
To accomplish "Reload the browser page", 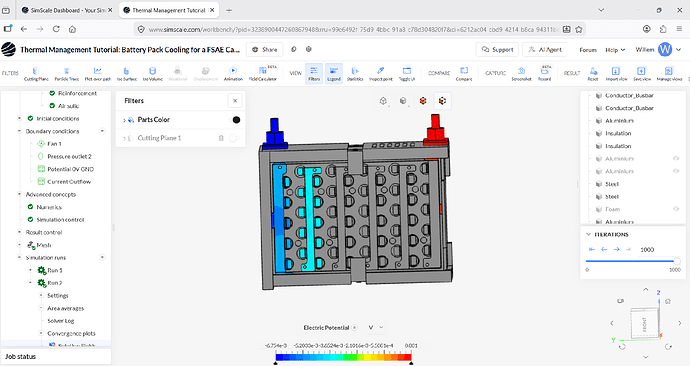I will click(56, 29).
